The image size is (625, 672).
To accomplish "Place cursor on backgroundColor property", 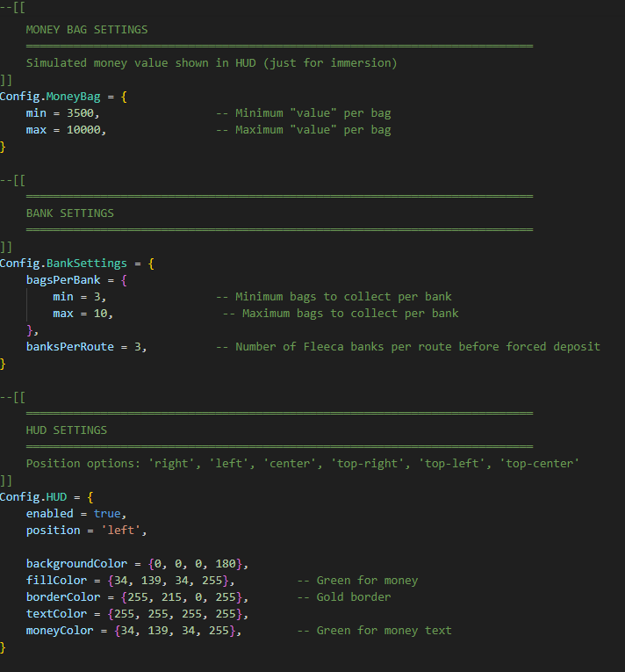I will pos(76,563).
